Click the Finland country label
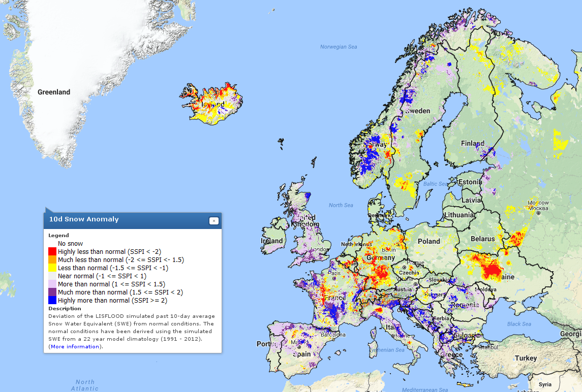The image size is (582, 392). click(x=473, y=143)
